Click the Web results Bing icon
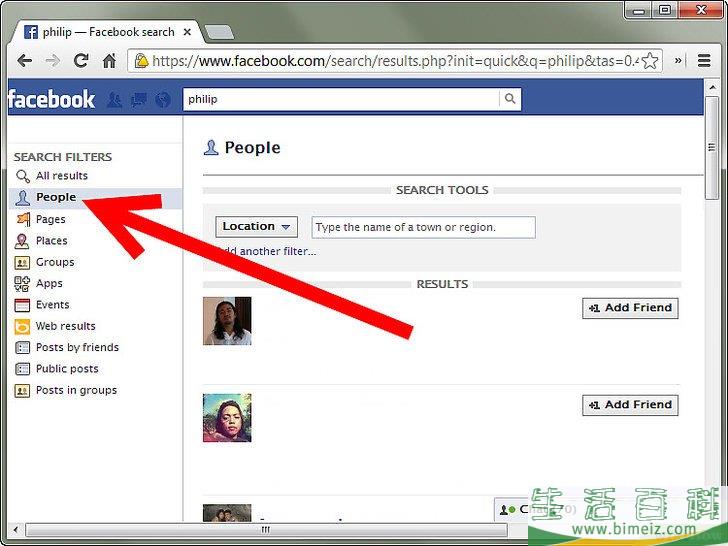The height and width of the screenshot is (546, 728). [22, 326]
